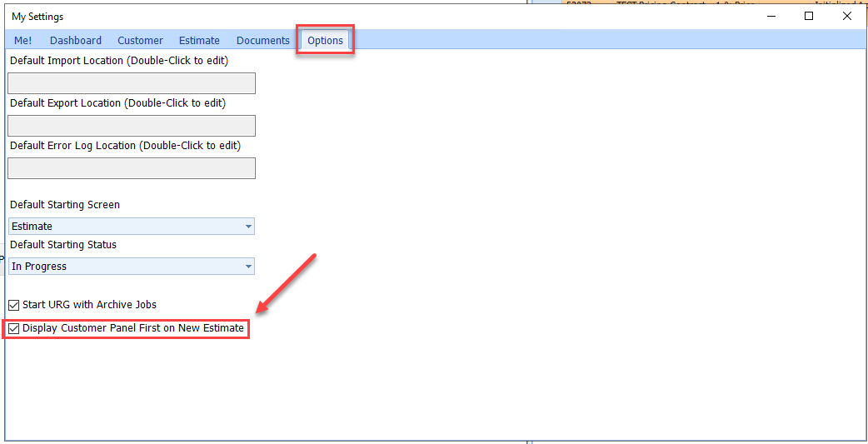
Task: Click the Default Export Location label text
Action: (118, 103)
